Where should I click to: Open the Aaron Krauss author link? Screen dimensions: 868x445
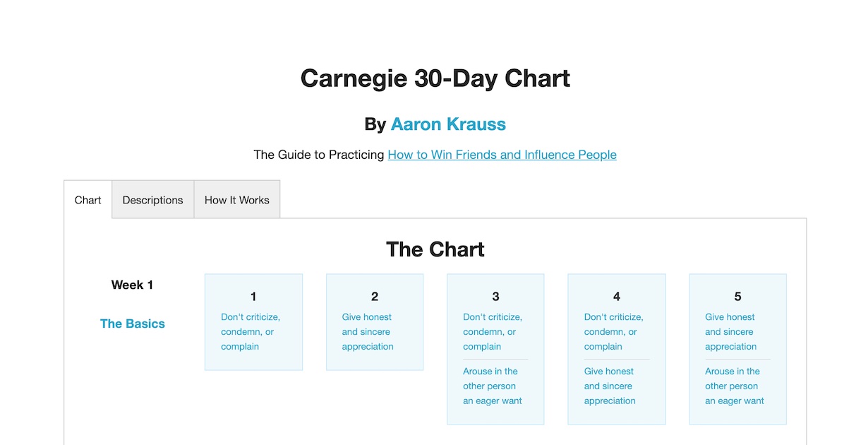(x=448, y=124)
